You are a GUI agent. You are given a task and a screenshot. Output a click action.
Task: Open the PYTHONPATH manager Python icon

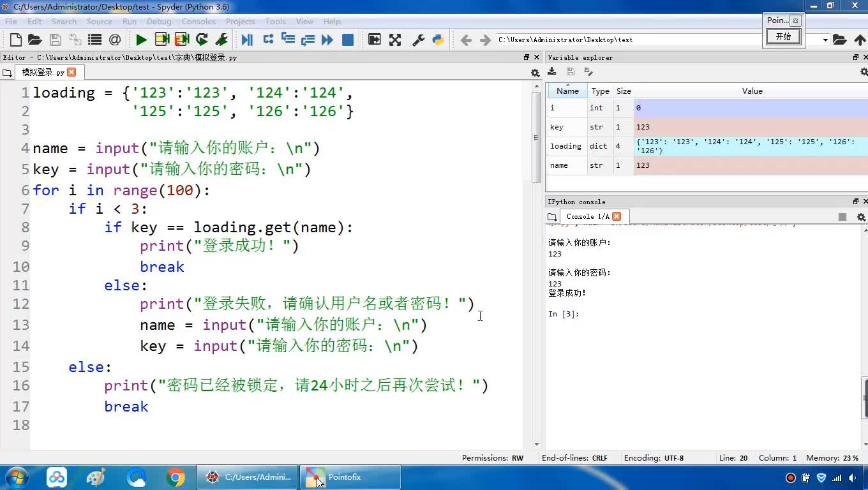click(438, 40)
